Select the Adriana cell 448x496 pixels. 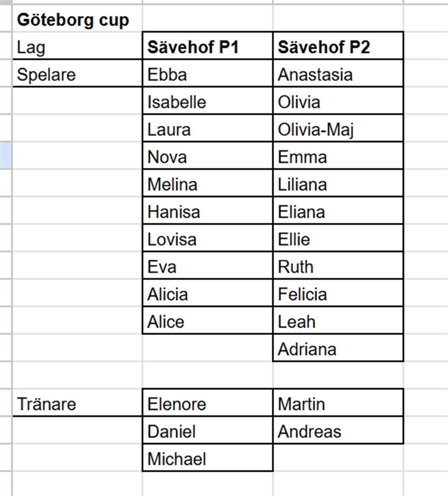(x=338, y=348)
